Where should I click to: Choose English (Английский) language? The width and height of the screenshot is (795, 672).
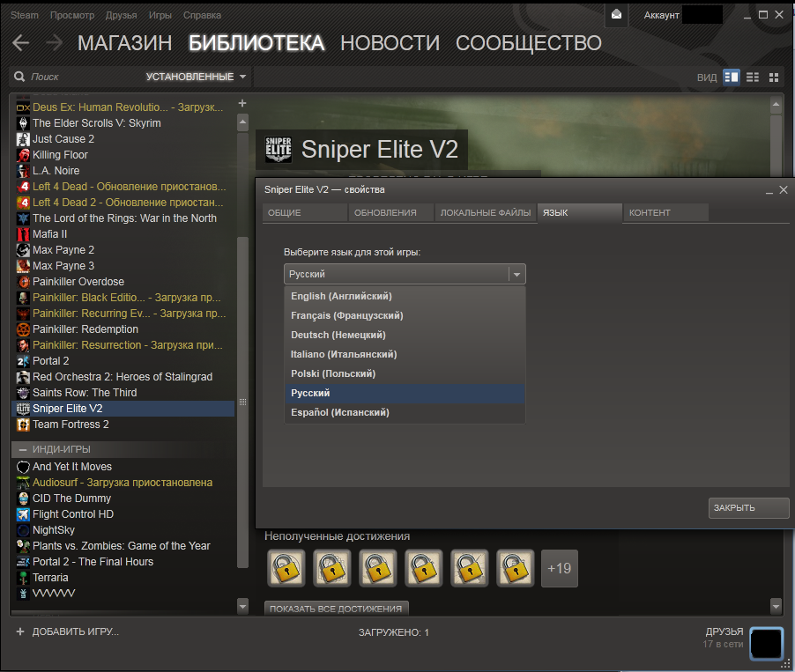405,296
